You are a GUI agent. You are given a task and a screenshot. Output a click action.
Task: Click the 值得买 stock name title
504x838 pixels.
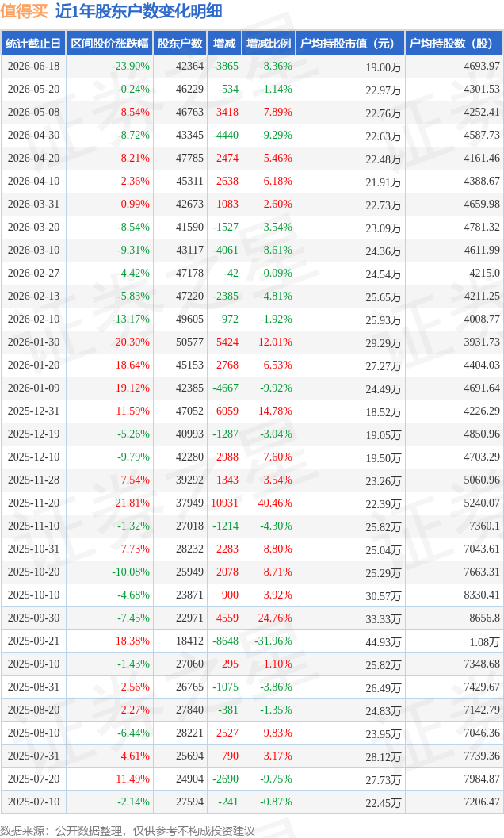tap(24, 11)
